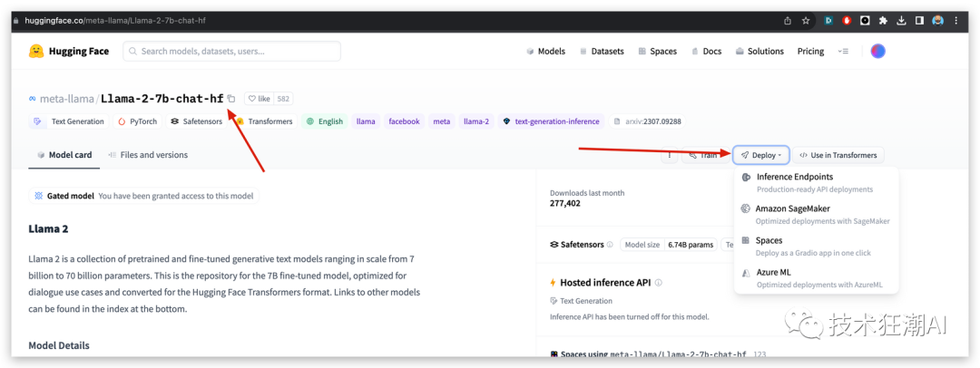This screenshot has width=980, height=368.
Task: Open the meta-llama organization link
Action: [66, 99]
